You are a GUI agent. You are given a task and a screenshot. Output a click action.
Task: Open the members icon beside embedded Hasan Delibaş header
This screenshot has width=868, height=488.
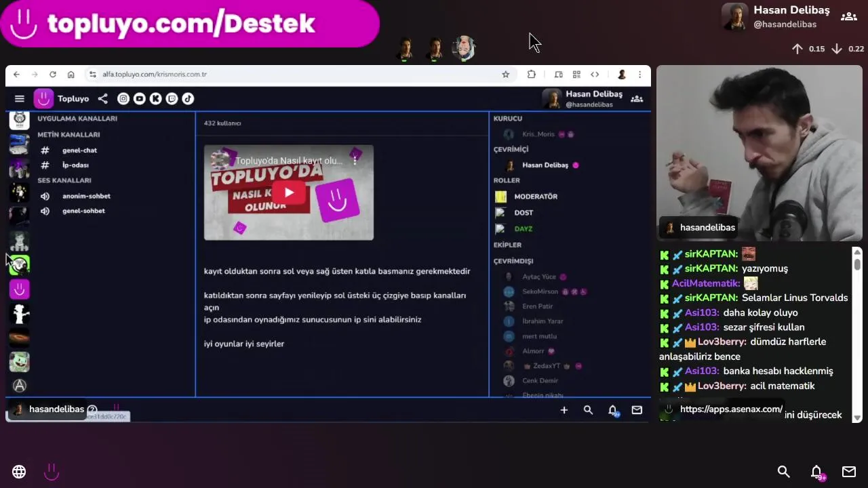tap(637, 99)
